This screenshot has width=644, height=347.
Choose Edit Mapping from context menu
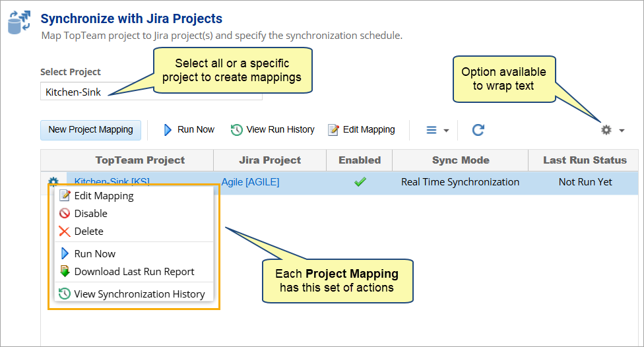(104, 196)
